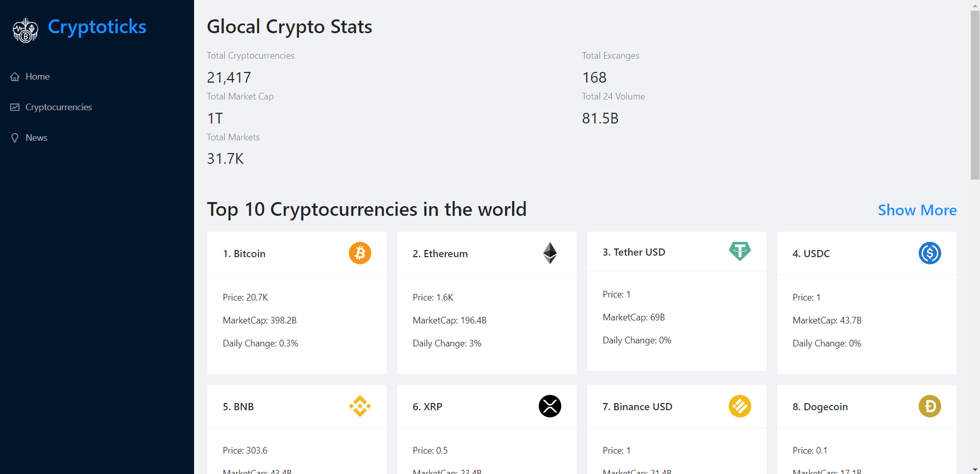Click the Total 24 Volume value 81.5B
Image resolution: width=980 pixels, height=474 pixels.
pos(600,118)
